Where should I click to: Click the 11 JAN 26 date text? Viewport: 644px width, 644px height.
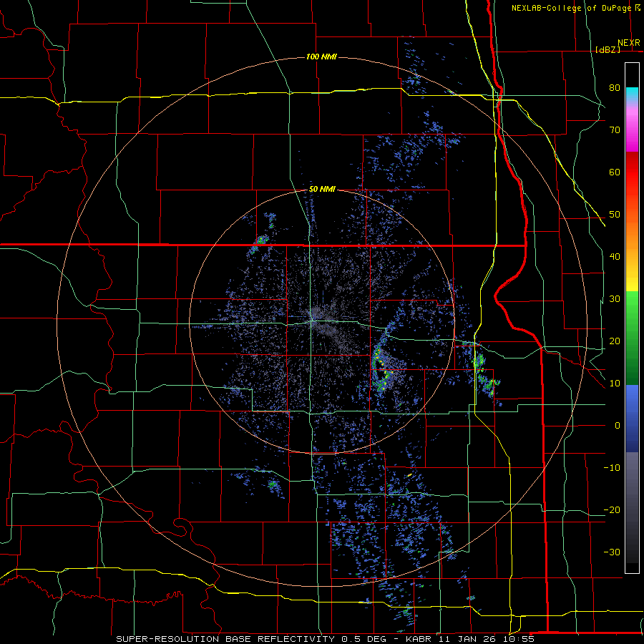point(468,639)
